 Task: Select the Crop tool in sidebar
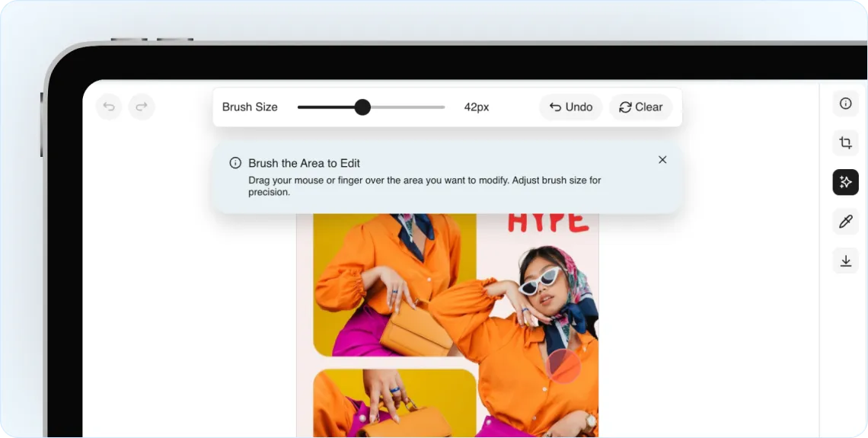click(845, 143)
